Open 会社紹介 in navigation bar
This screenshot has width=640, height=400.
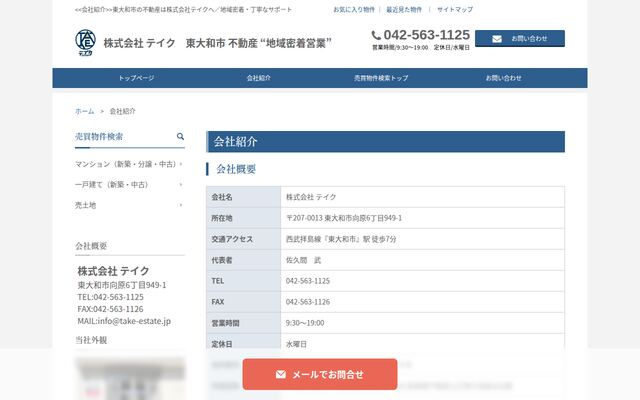259,78
